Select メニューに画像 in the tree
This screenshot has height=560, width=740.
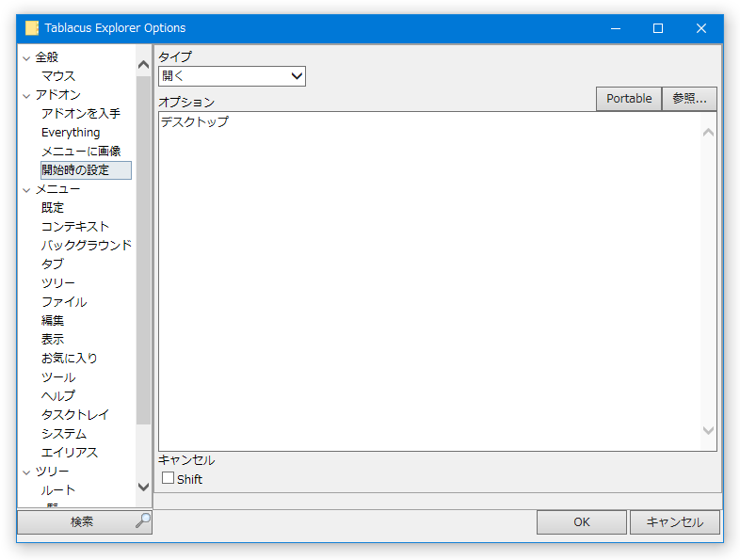click(x=81, y=152)
